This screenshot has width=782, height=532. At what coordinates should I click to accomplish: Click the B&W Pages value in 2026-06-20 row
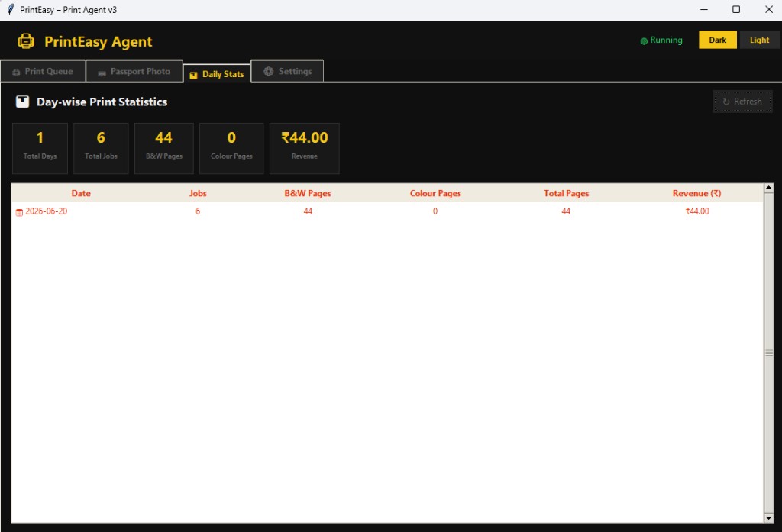click(308, 211)
